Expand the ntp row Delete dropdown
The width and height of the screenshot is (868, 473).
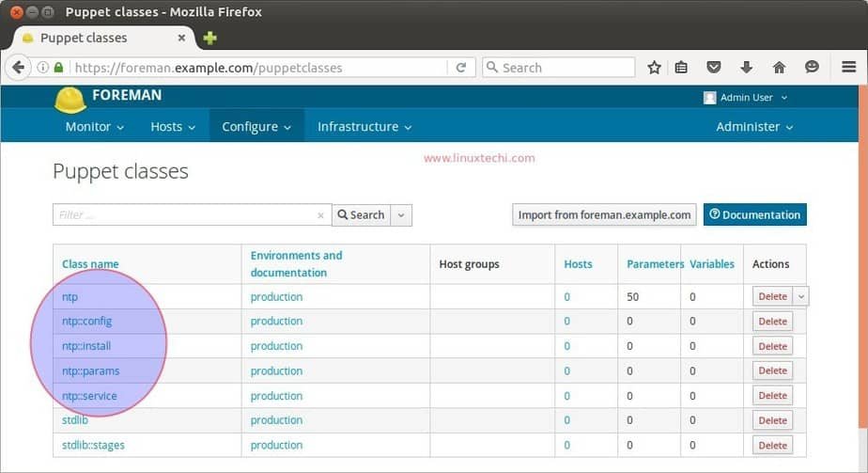(801, 297)
